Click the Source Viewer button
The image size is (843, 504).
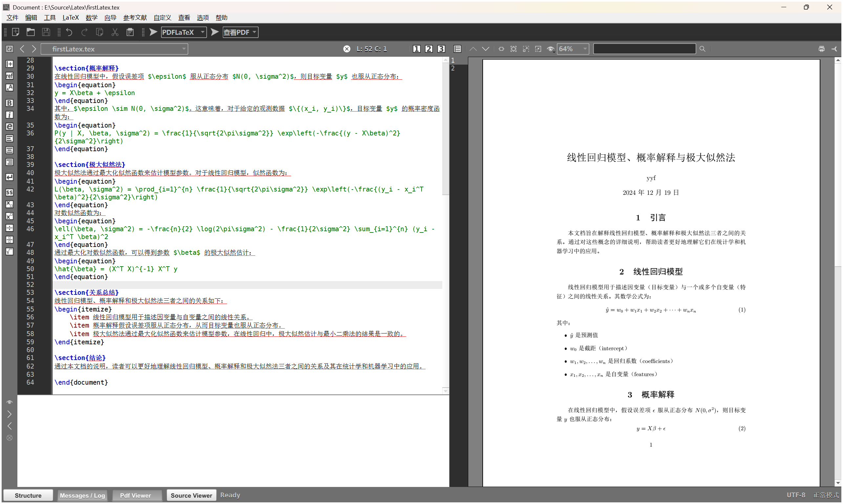(191, 495)
